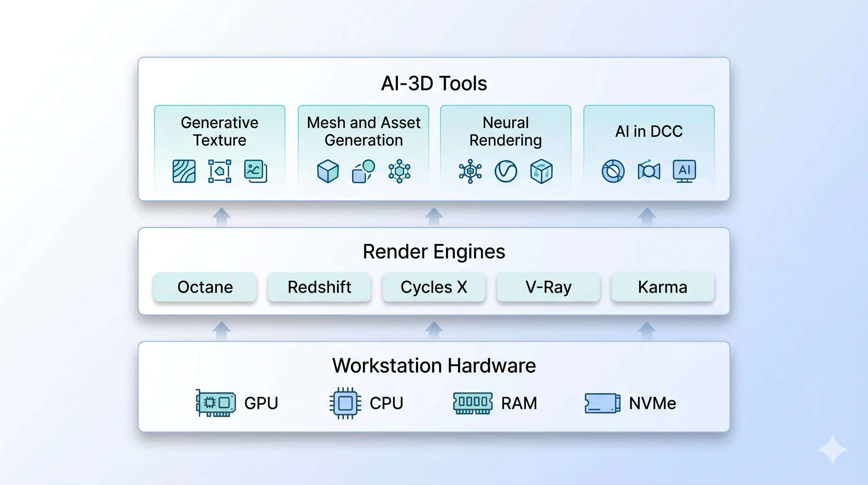Click the AI-3D Tools heading
The height and width of the screenshot is (485, 868).
click(434, 83)
